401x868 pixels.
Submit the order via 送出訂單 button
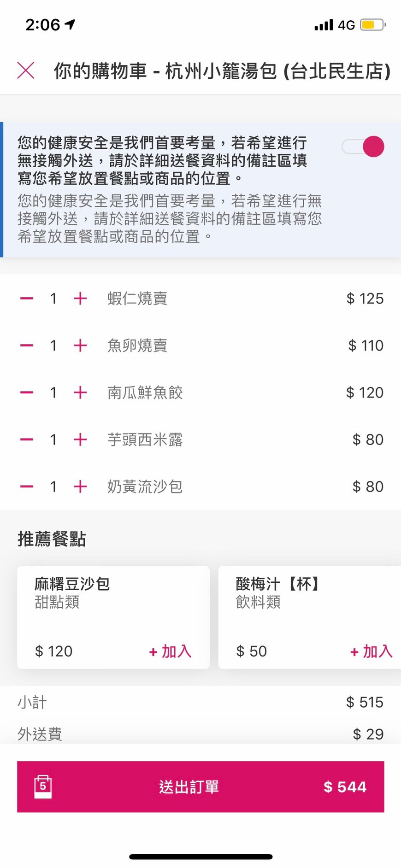(x=200, y=786)
